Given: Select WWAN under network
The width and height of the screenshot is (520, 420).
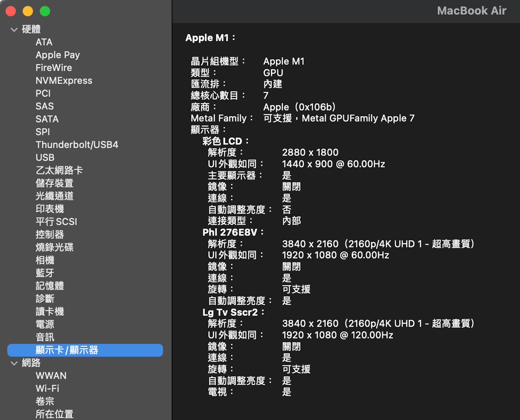Looking at the screenshot, I should pyautogui.click(x=51, y=376).
